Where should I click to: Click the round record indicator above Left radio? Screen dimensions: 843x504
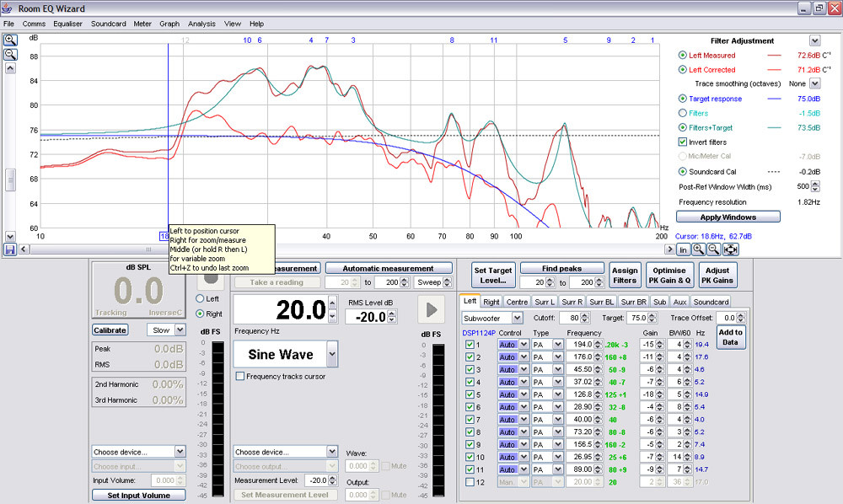211,276
